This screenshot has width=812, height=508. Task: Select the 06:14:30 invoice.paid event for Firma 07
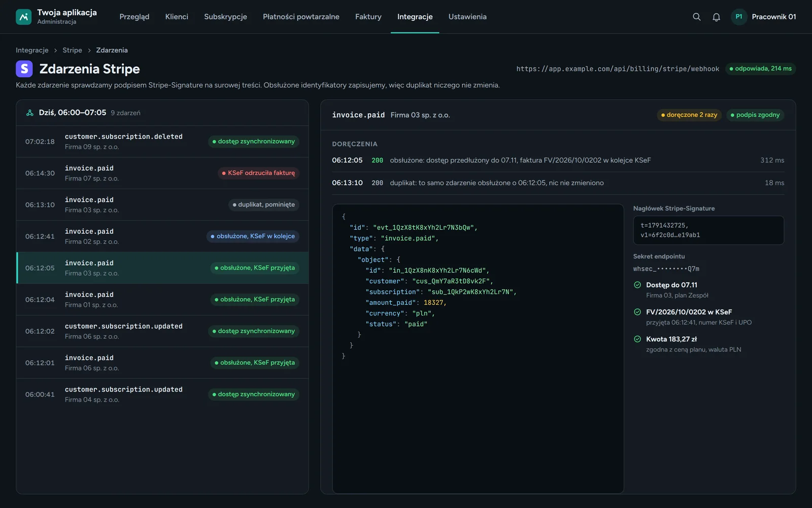pos(162,173)
